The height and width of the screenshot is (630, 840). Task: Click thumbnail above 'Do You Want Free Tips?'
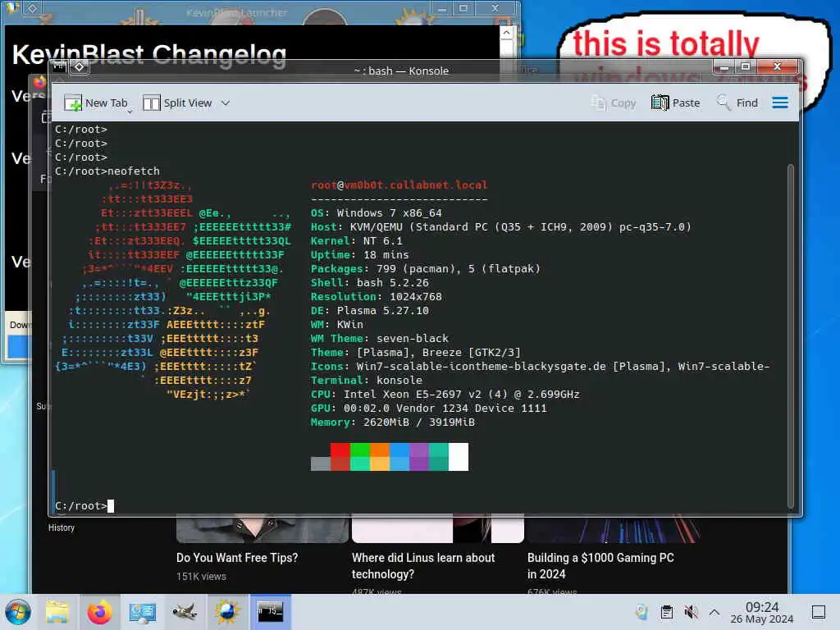coord(262,529)
